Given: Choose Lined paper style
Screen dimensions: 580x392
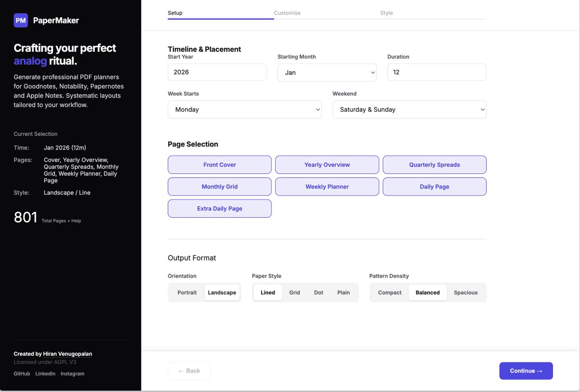Looking at the screenshot, I should click(x=268, y=293).
